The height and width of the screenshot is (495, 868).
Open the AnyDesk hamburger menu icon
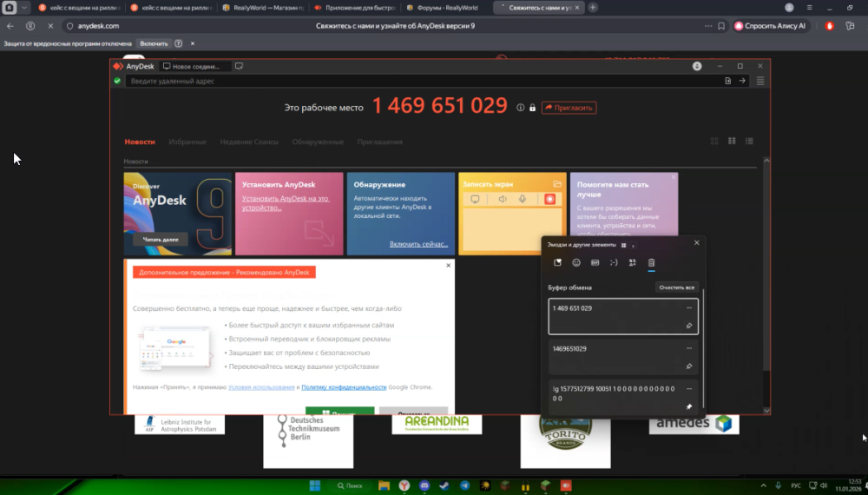click(760, 81)
